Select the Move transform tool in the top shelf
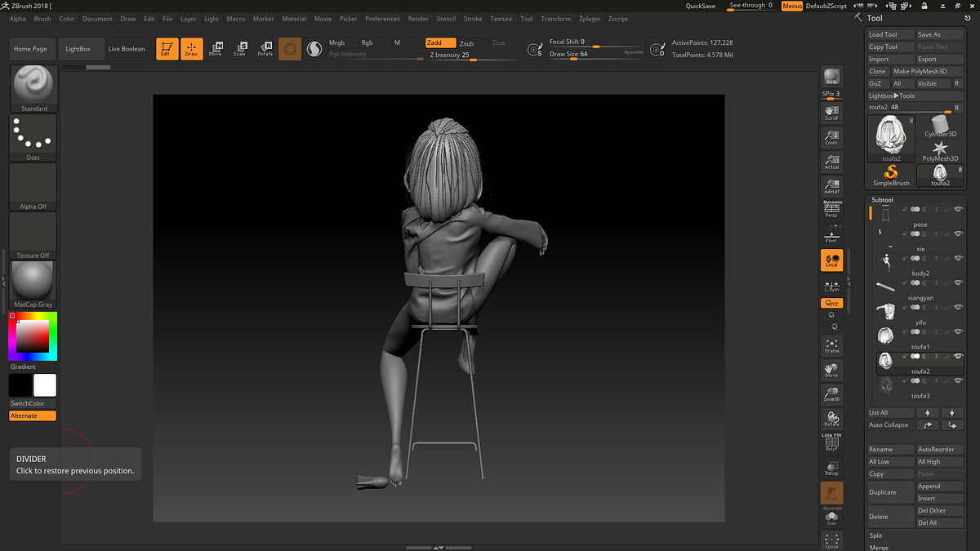The height and width of the screenshot is (551, 980). click(x=216, y=49)
